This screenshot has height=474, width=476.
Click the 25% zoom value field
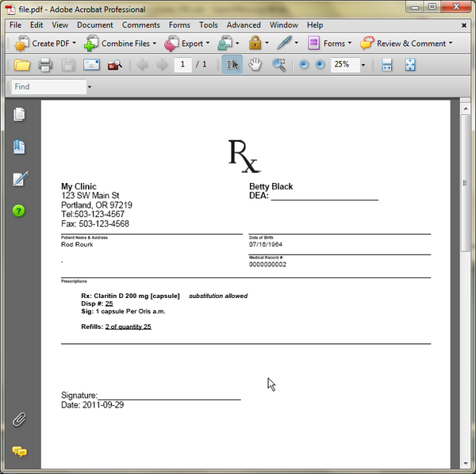pos(345,64)
